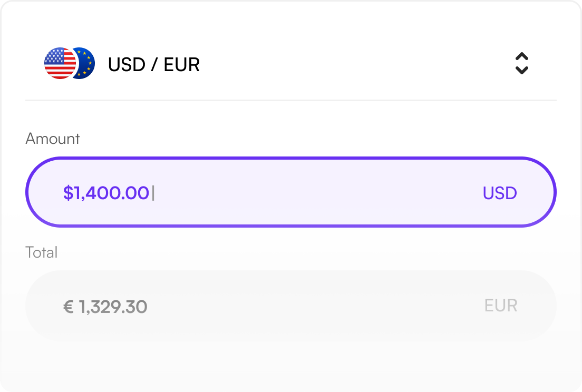
Task: Expand currency list via up-down arrows
Action: pos(521,64)
